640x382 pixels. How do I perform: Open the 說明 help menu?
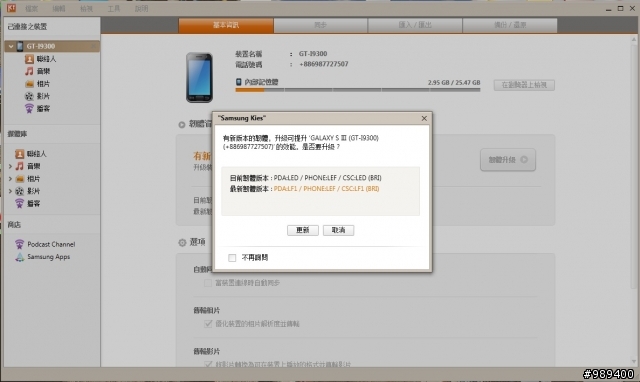(141, 9)
